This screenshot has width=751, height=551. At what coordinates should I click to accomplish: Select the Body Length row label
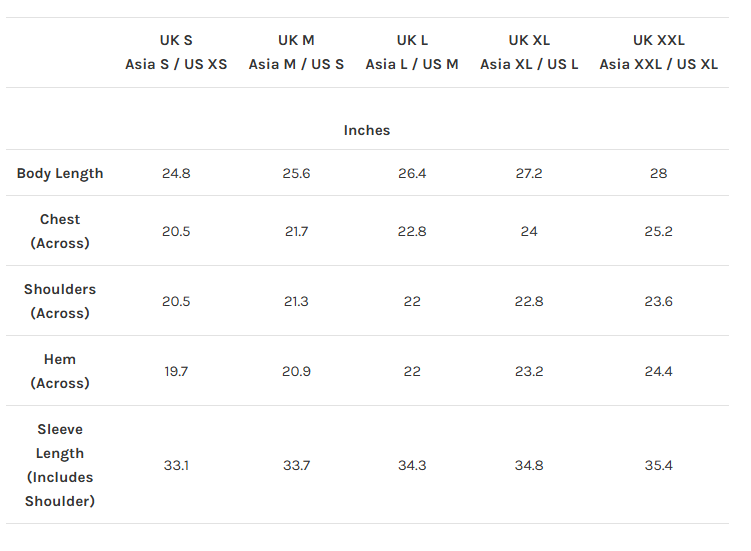point(60,173)
